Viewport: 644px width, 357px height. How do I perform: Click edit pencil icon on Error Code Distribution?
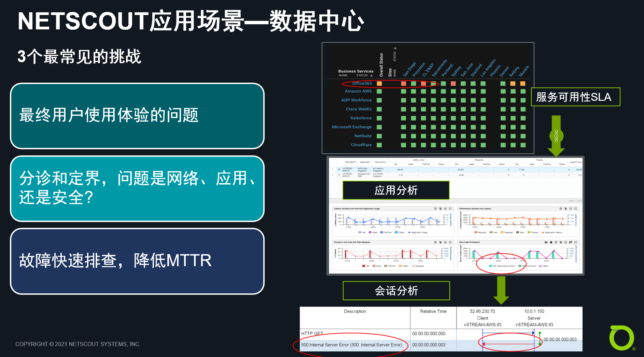(571, 242)
